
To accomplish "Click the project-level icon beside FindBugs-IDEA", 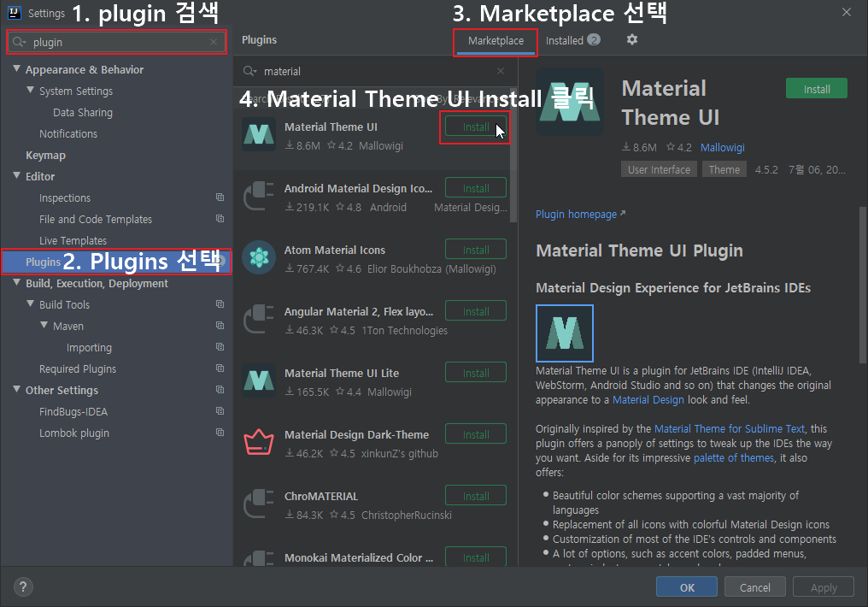I will (220, 411).
